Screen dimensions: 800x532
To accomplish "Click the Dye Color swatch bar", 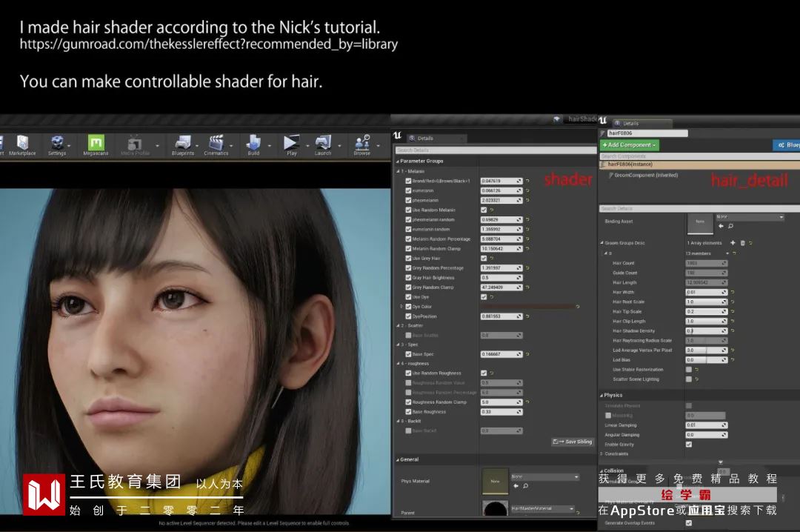I will point(527,306).
